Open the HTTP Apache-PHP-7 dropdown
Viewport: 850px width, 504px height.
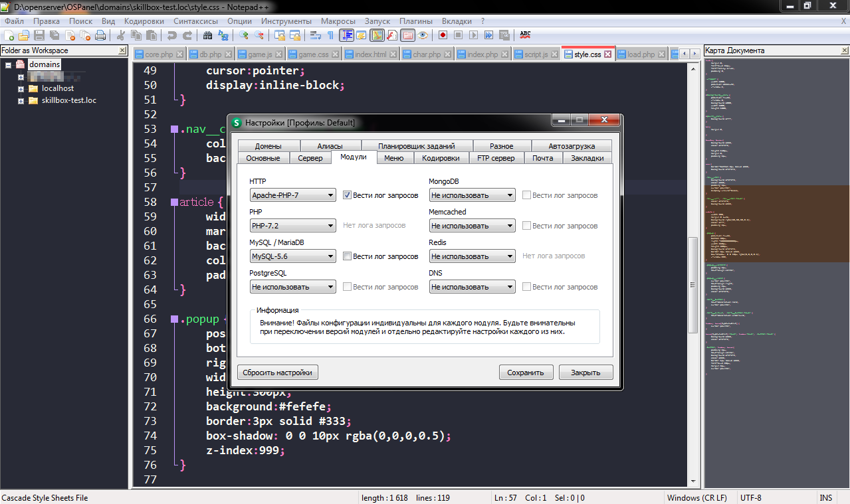(x=293, y=195)
